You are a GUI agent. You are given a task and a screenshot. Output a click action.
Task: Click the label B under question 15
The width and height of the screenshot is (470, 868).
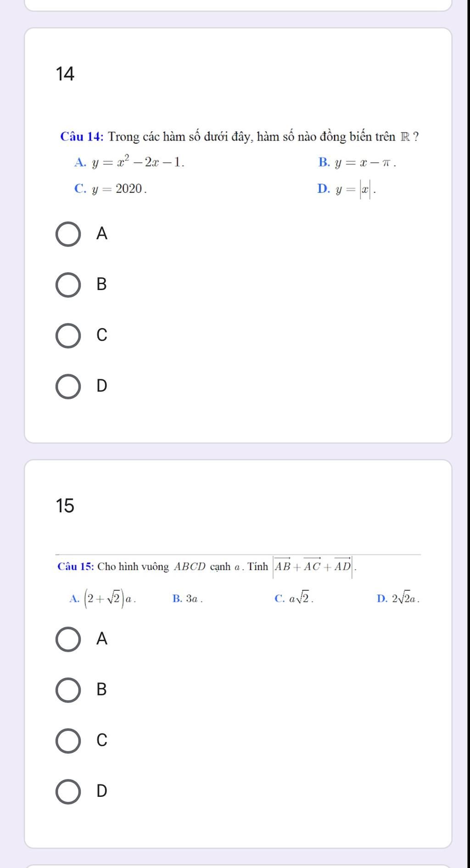(102, 689)
